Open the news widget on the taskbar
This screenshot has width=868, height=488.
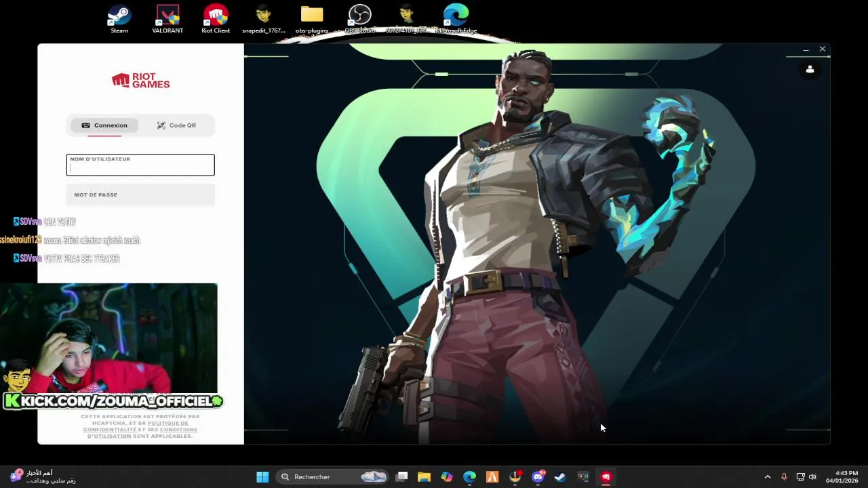point(42,476)
